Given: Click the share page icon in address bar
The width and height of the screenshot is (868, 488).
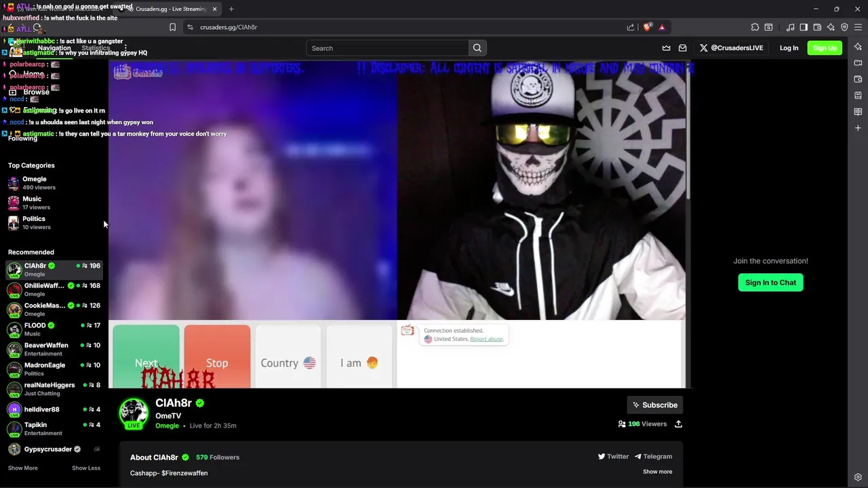Looking at the screenshot, I should (631, 27).
